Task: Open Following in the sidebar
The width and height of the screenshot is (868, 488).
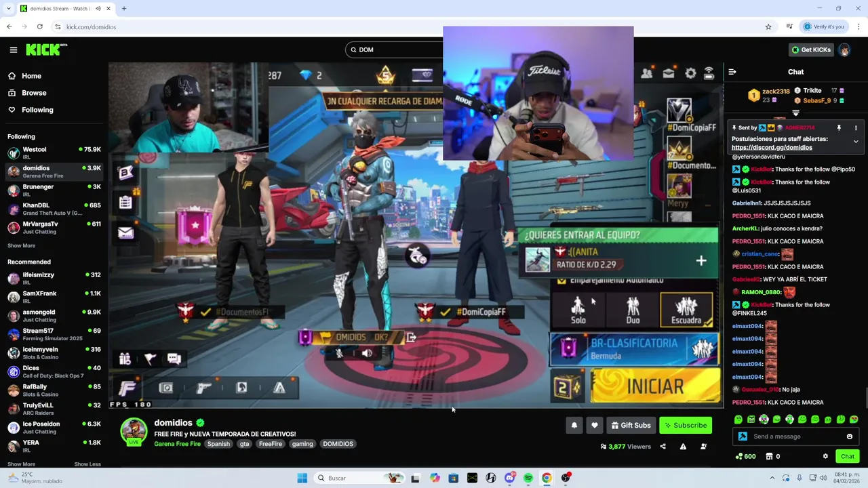Action: [x=31, y=110]
